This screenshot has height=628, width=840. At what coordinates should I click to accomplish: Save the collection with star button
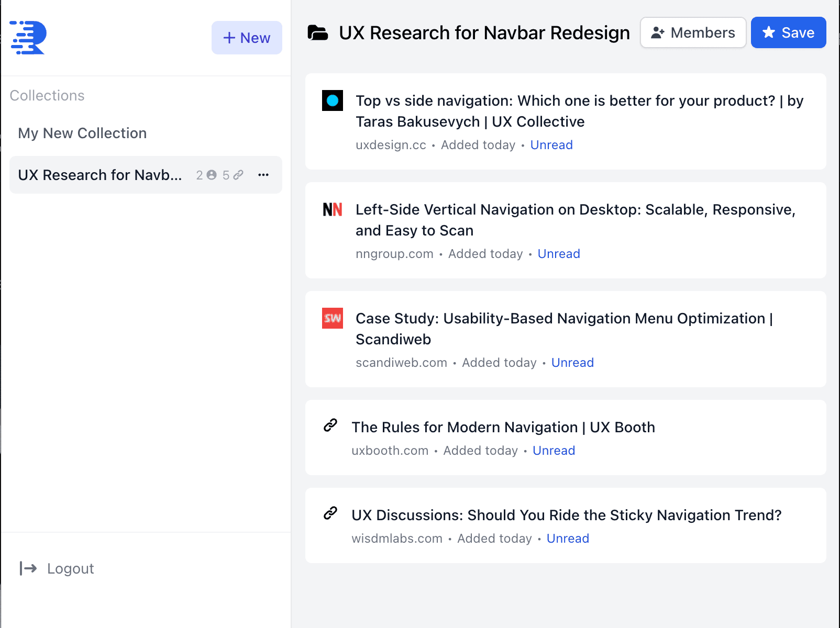point(788,32)
